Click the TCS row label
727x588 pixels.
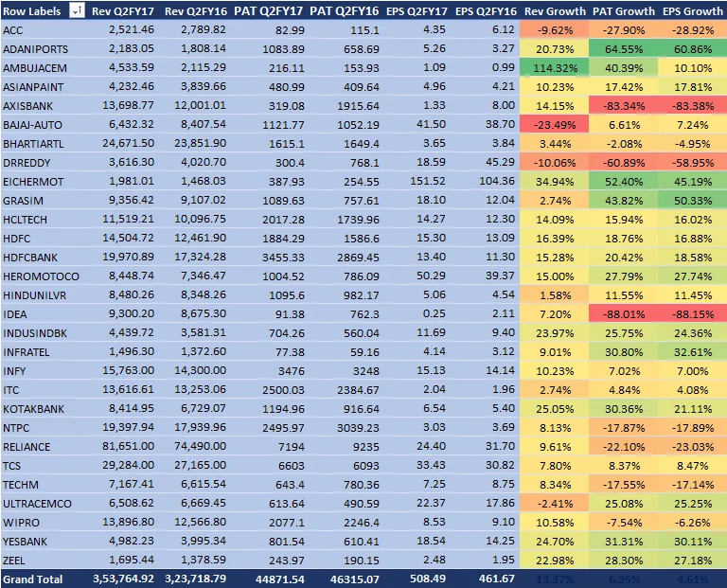tap(11, 466)
